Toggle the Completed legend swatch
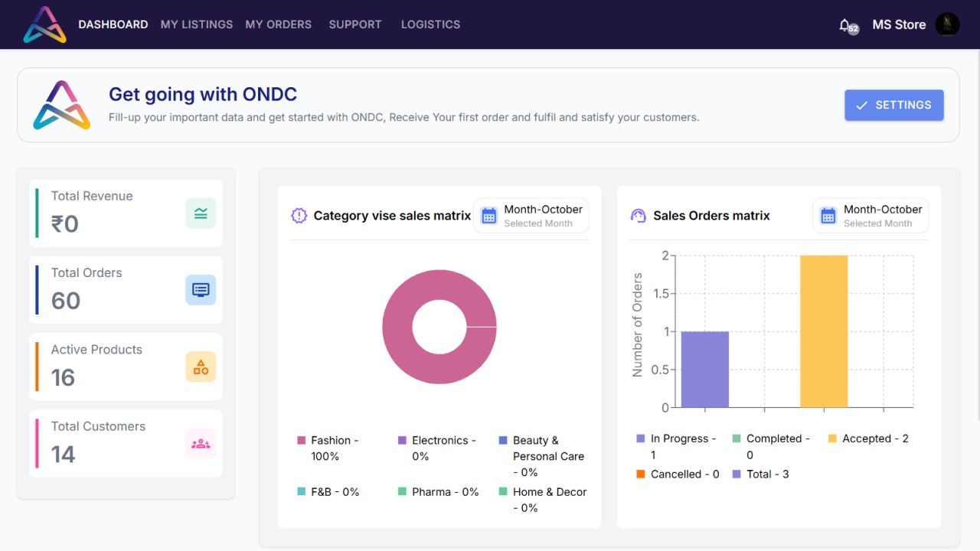This screenshot has width=980, height=551. (737, 439)
